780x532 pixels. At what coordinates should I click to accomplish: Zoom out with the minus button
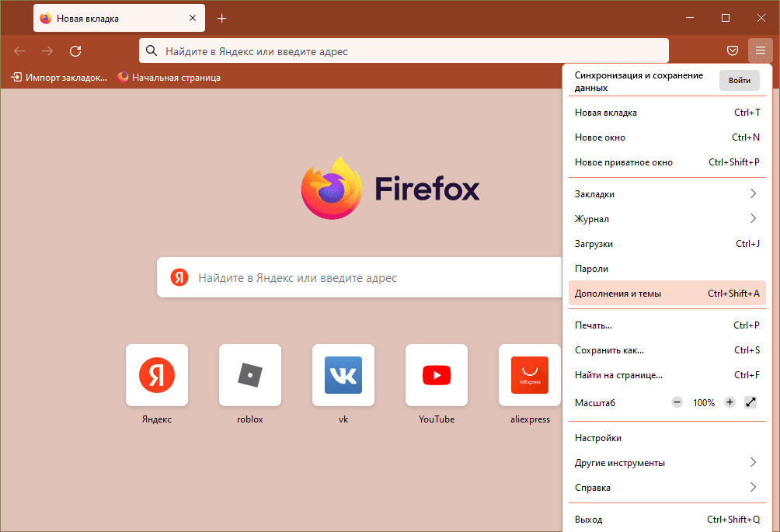click(677, 402)
